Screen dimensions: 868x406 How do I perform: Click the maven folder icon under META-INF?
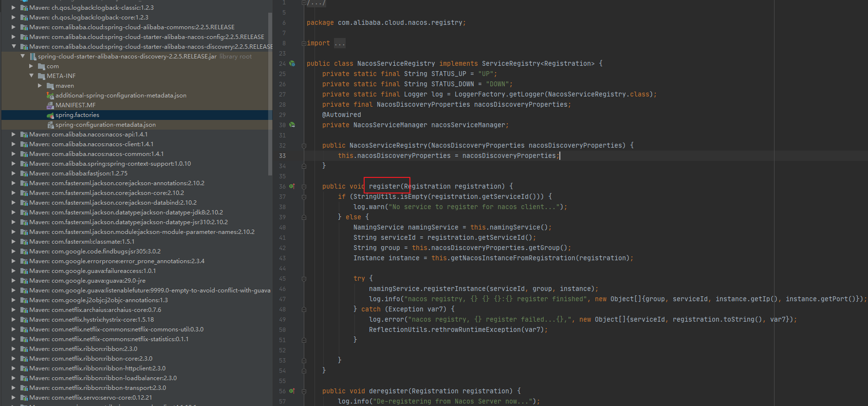50,86
